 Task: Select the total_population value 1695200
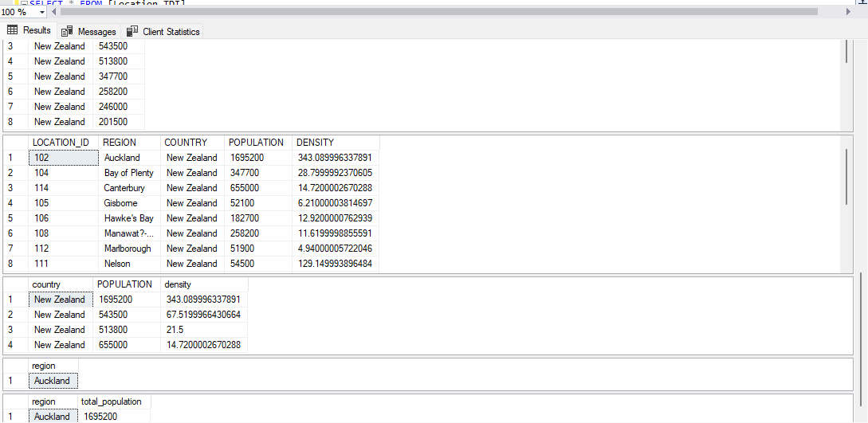(114, 417)
